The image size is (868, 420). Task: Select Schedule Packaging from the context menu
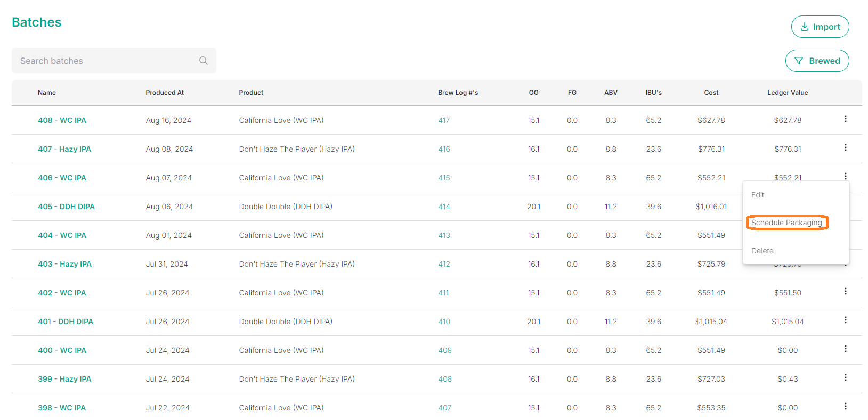[786, 223]
